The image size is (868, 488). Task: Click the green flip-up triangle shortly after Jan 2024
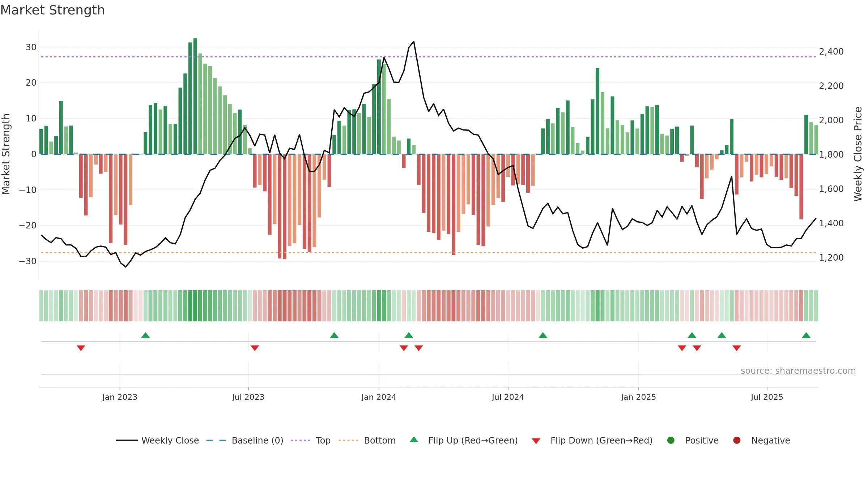pos(409,335)
